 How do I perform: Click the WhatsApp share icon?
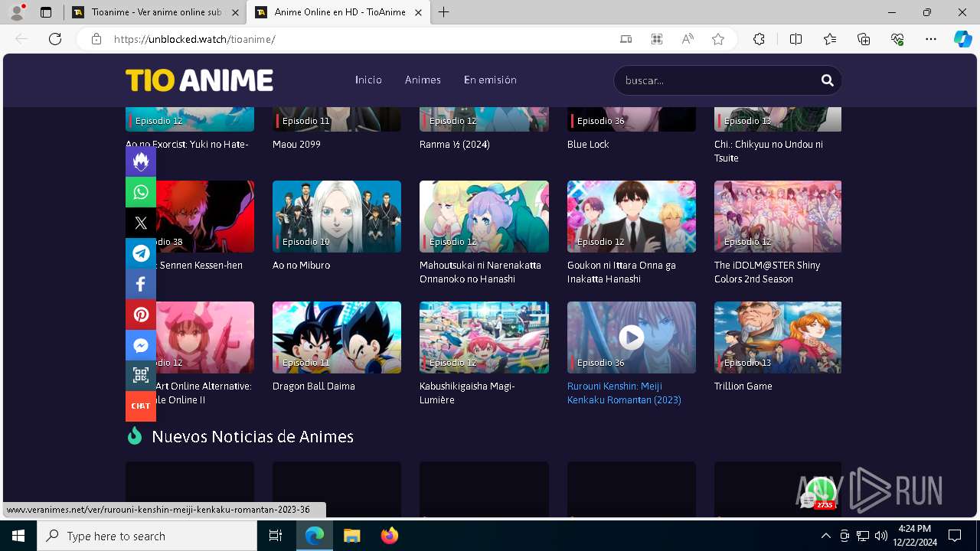click(x=141, y=192)
